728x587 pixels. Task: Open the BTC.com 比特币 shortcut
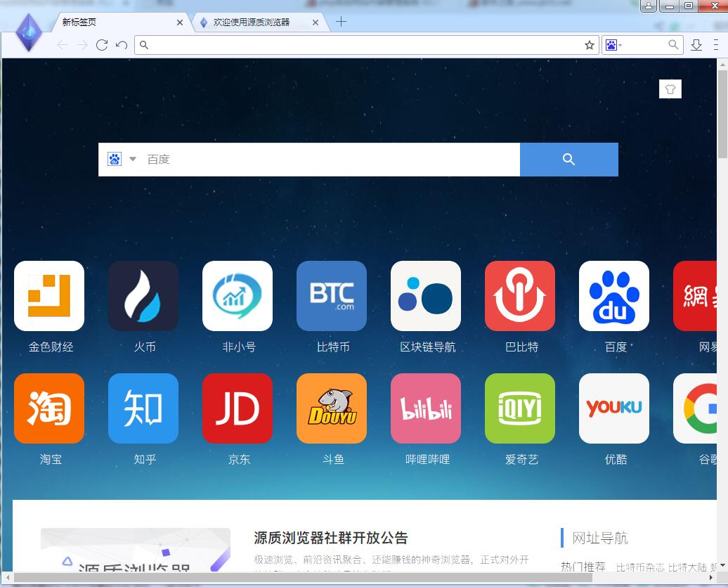(x=332, y=296)
